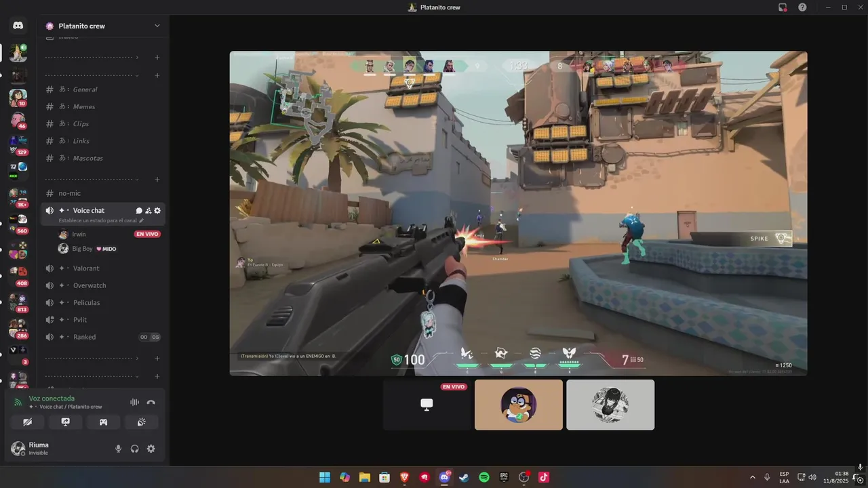The width and height of the screenshot is (868, 488).
Task: Open user settings gear
Action: click(151, 449)
